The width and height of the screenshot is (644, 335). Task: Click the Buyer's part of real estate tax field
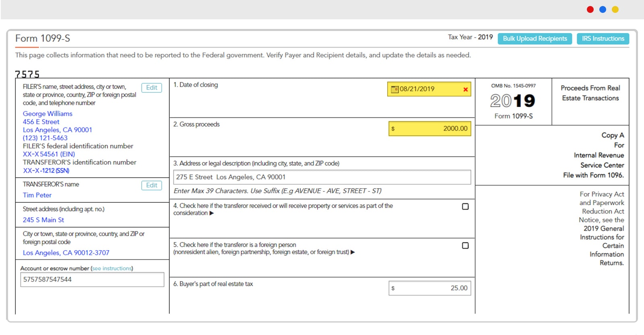(x=429, y=288)
